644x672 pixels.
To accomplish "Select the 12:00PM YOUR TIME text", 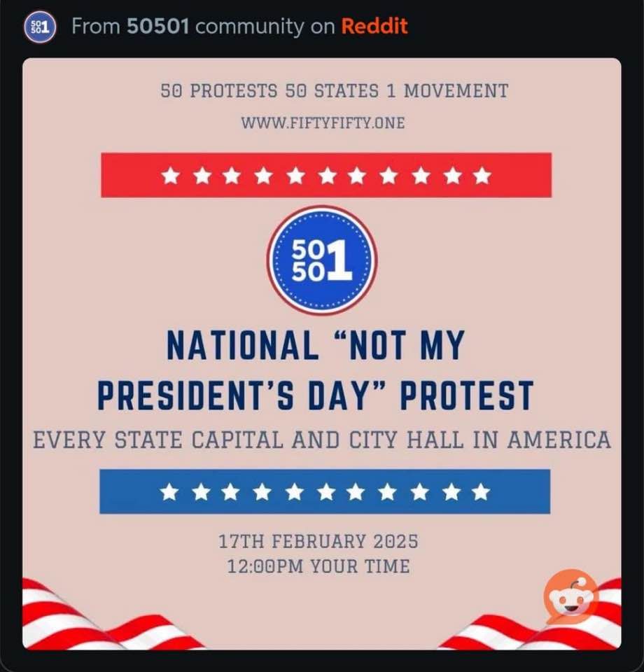I will [x=318, y=566].
